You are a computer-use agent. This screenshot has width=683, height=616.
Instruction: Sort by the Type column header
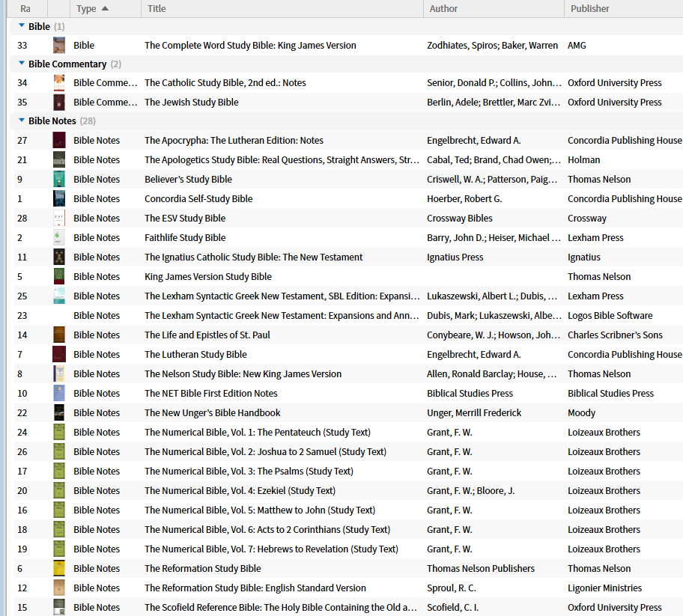point(106,9)
